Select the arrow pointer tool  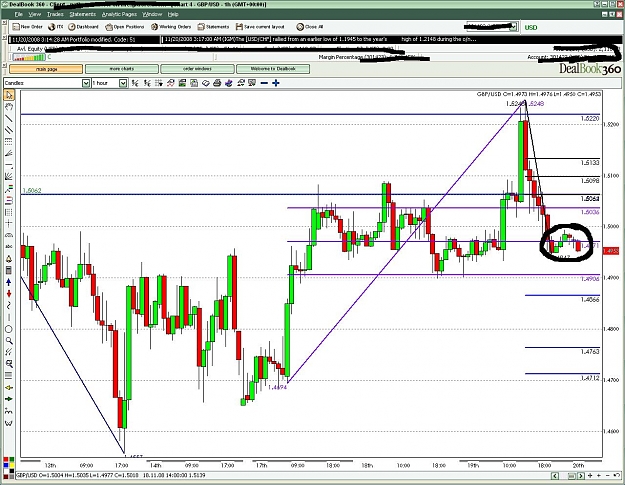(9, 95)
